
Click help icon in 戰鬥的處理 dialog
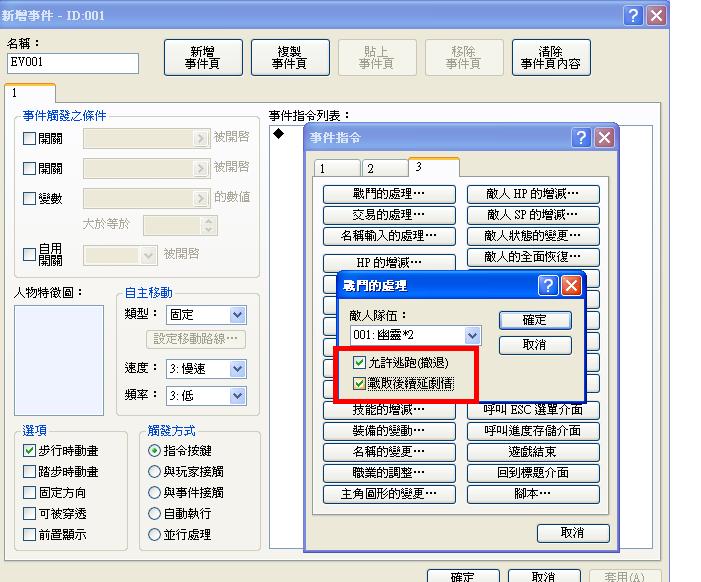(549, 285)
